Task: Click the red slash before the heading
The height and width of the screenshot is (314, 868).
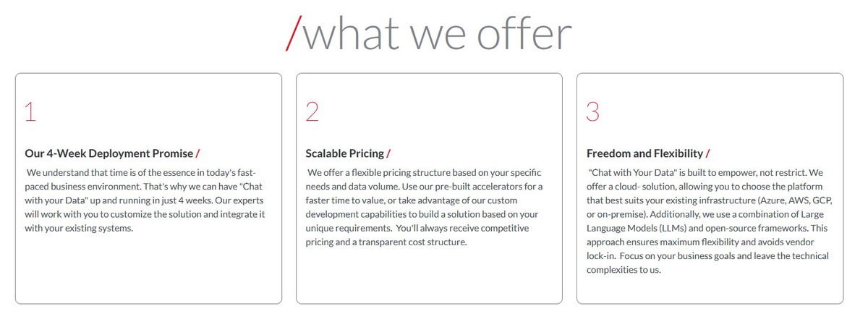Action: tap(294, 33)
